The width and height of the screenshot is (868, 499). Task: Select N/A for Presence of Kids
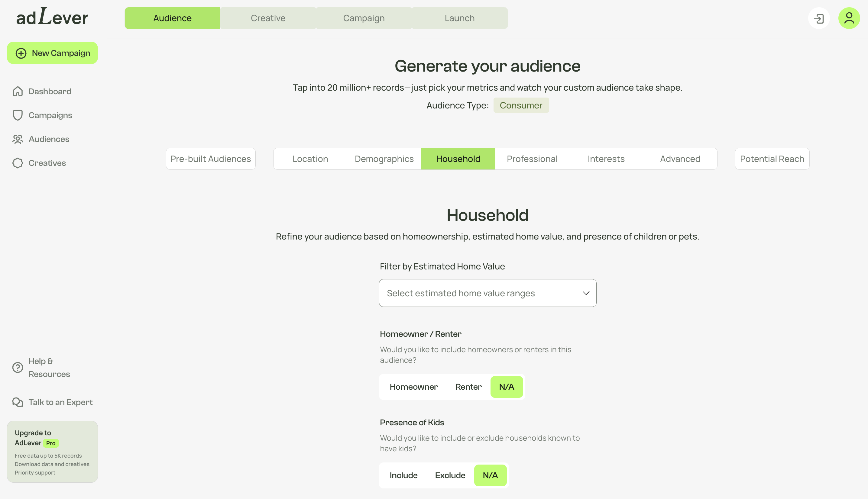point(490,475)
